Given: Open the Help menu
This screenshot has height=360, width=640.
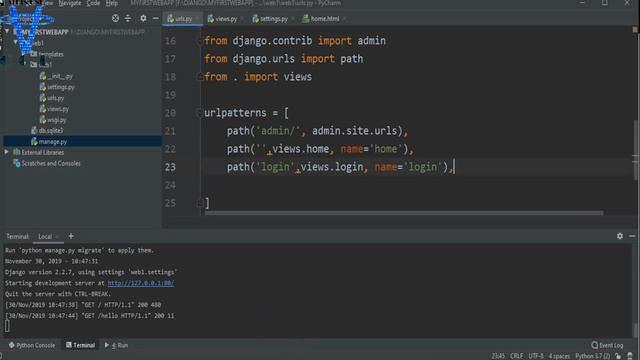Looking at the screenshot, I should 112,3.
